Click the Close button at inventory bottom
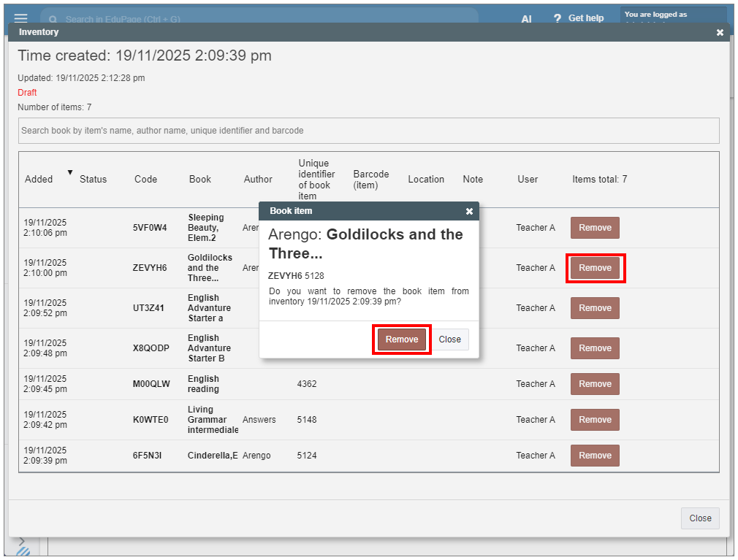The height and width of the screenshot is (560, 738). click(699, 518)
